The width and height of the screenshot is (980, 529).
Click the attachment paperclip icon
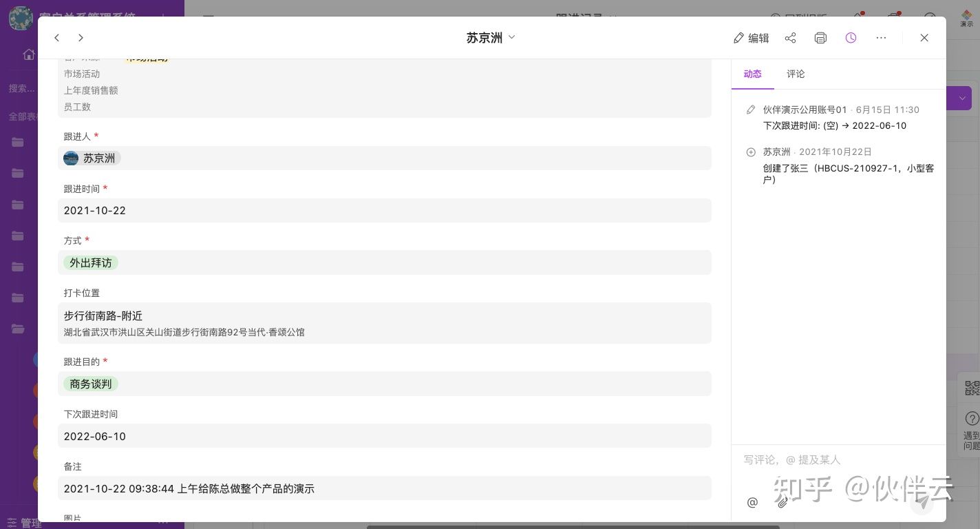782,502
